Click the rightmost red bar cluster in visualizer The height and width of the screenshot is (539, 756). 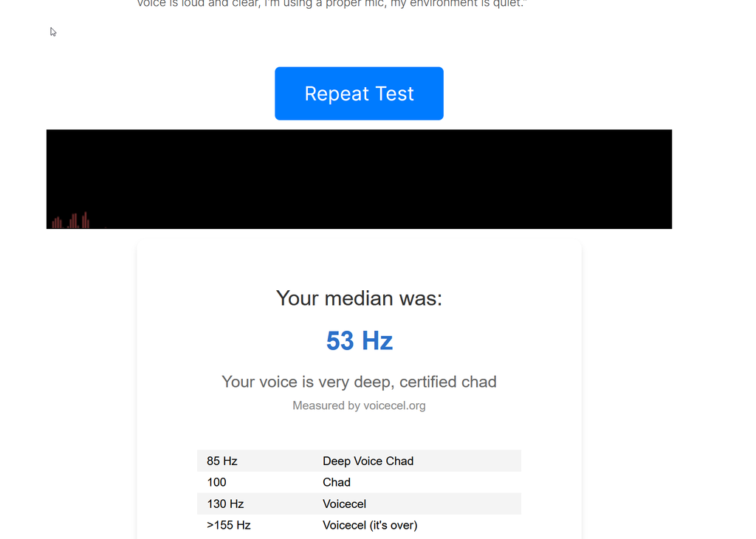pos(86,220)
